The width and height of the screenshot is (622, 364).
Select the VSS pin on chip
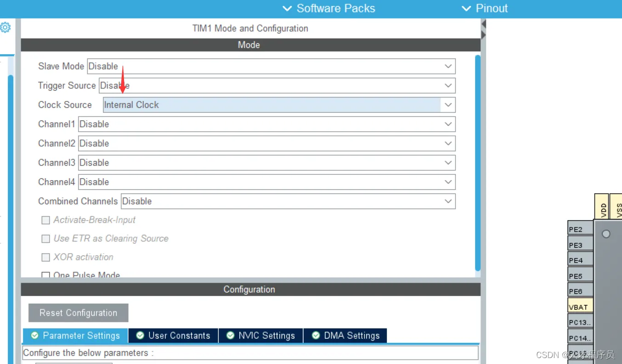pyautogui.click(x=616, y=206)
